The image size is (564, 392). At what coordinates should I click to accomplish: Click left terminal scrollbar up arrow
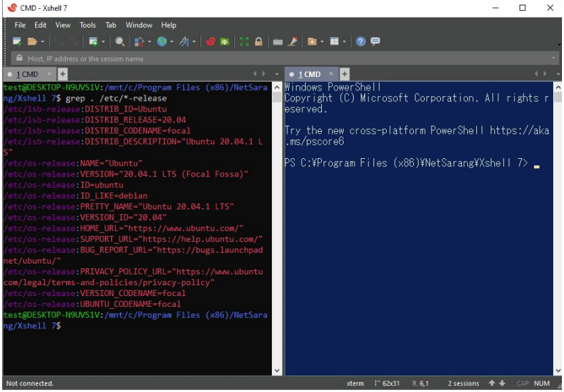[277, 87]
